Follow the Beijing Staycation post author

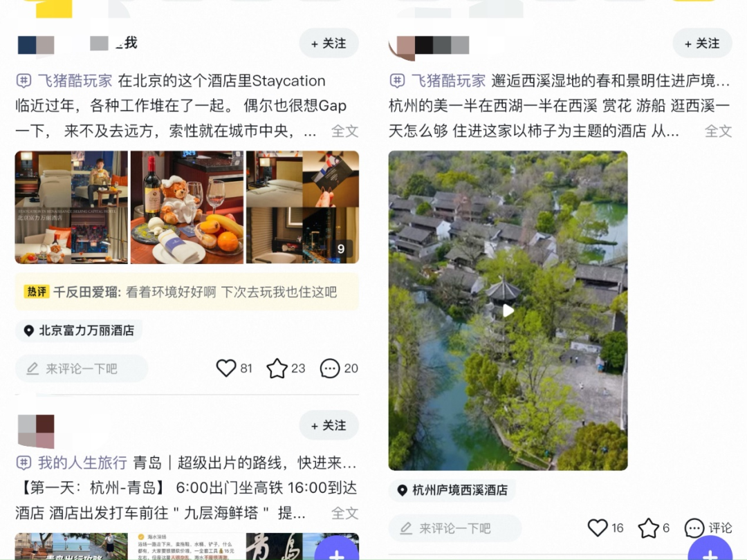[x=329, y=44]
